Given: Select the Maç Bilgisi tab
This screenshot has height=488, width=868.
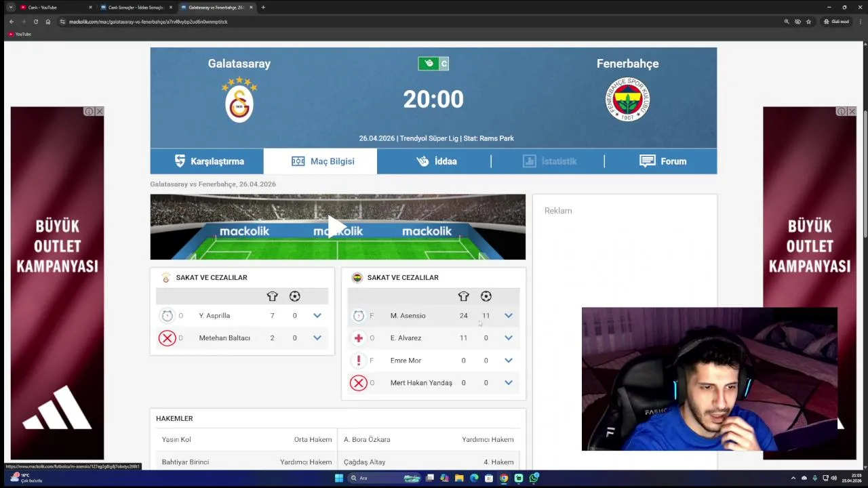Looking at the screenshot, I should 320,161.
